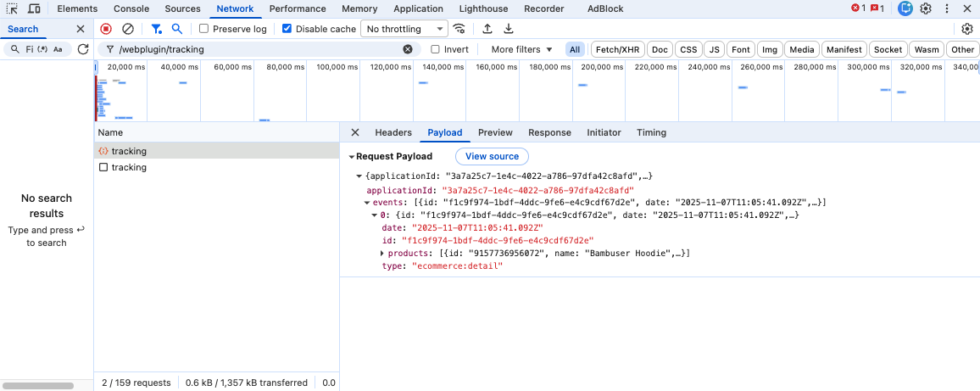Check the Invert filter checkbox
The width and height of the screenshot is (980, 391).
(436, 49)
